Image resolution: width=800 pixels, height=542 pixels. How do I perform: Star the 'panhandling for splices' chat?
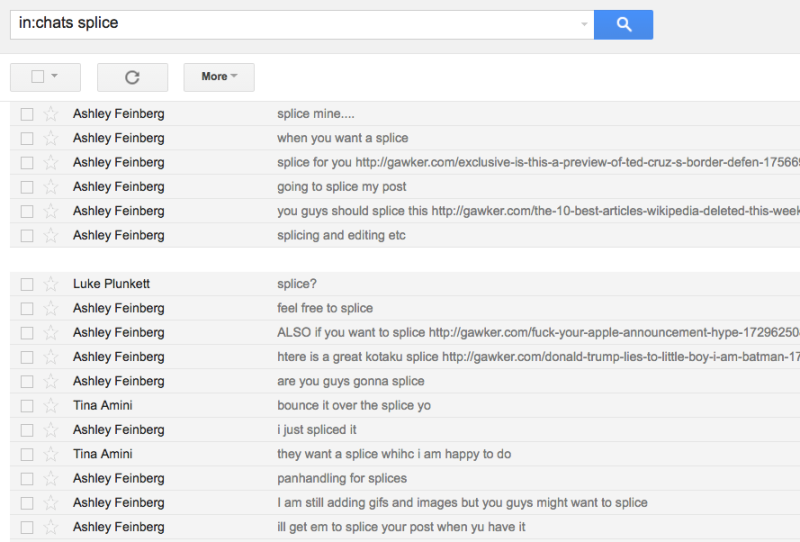point(51,479)
